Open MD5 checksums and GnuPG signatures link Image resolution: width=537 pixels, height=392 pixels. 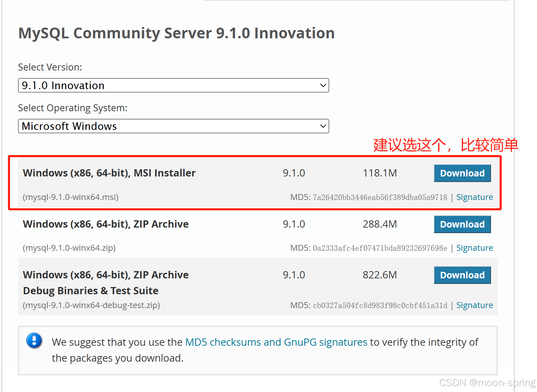276,342
